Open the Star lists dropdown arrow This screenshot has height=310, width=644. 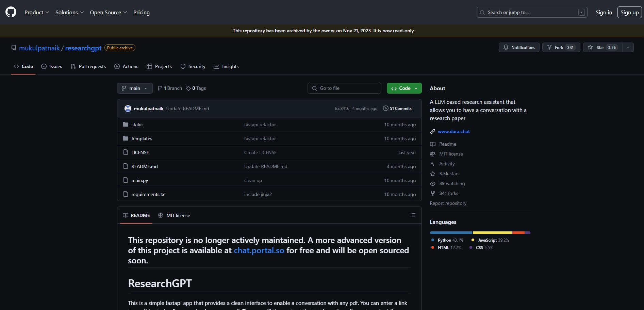tap(628, 47)
